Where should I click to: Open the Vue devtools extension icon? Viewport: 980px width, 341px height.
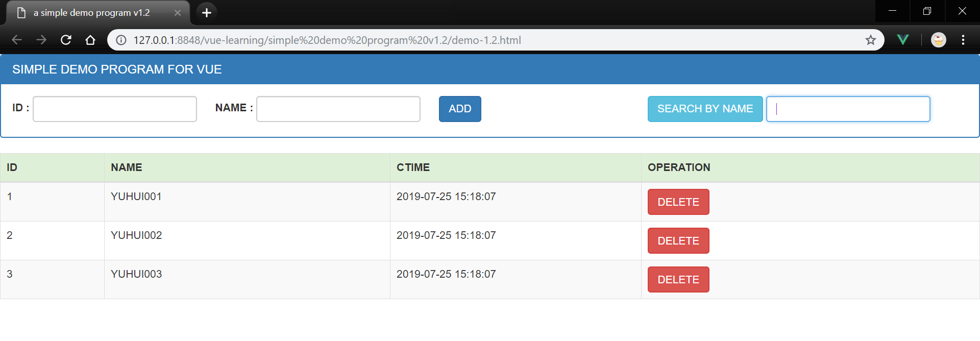(x=902, y=40)
